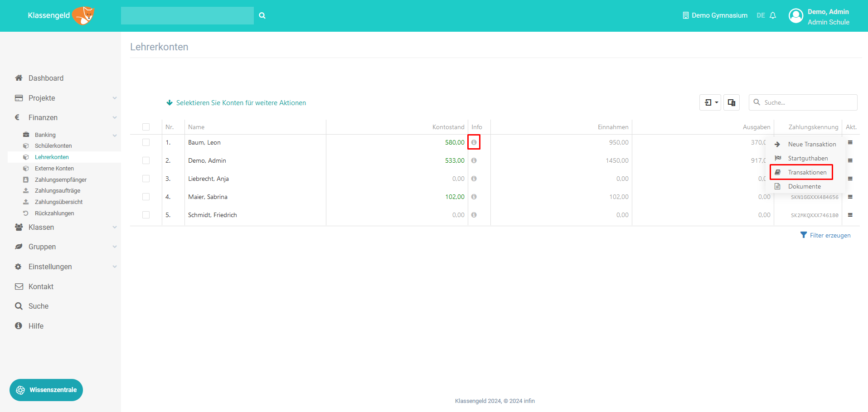868x412 pixels.
Task: Click inside the header search field
Action: pos(187,15)
